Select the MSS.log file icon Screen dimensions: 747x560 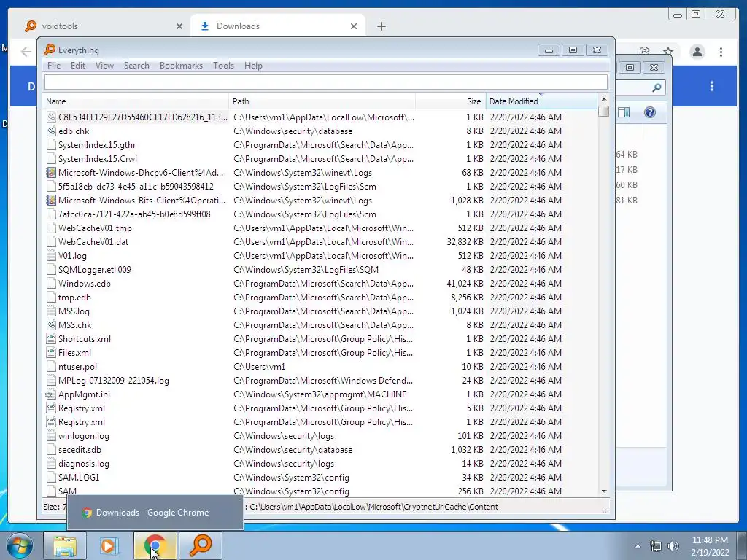[x=51, y=311]
